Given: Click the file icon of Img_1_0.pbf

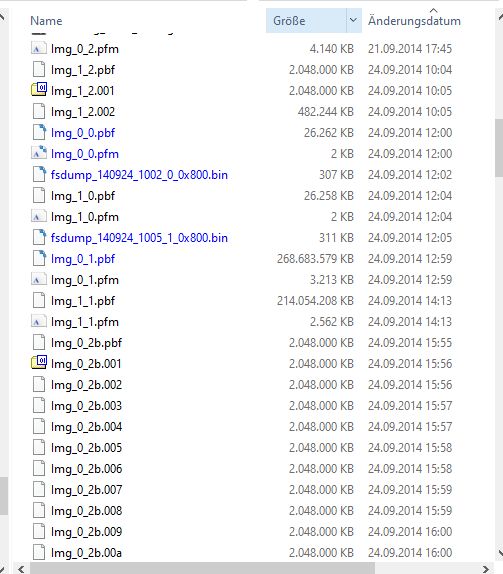Looking at the screenshot, I should click(39, 195).
